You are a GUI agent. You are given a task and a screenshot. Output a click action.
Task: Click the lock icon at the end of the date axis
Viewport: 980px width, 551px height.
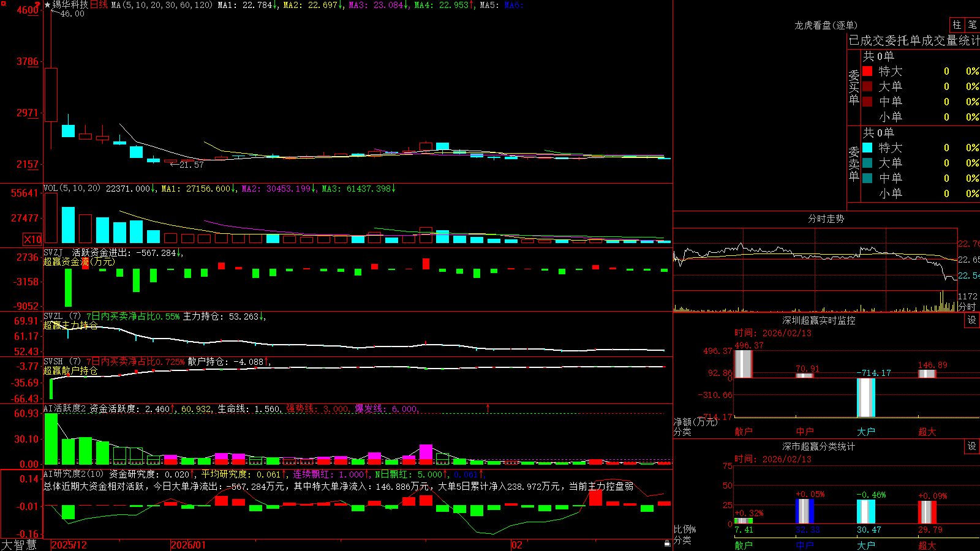tap(667, 543)
